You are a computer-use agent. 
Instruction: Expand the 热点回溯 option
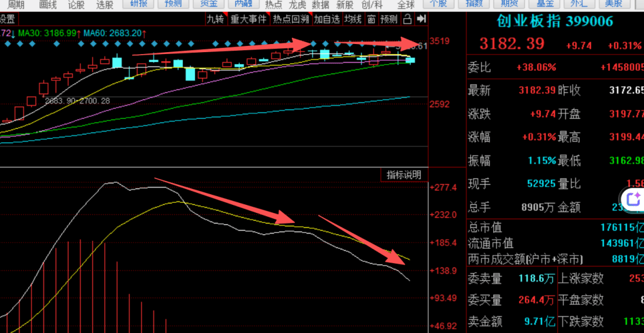click(290, 19)
